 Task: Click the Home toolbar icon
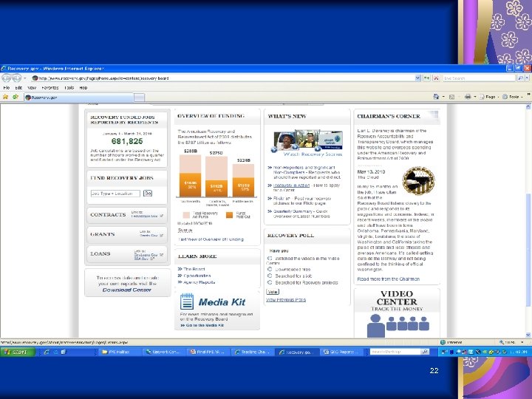click(x=436, y=97)
